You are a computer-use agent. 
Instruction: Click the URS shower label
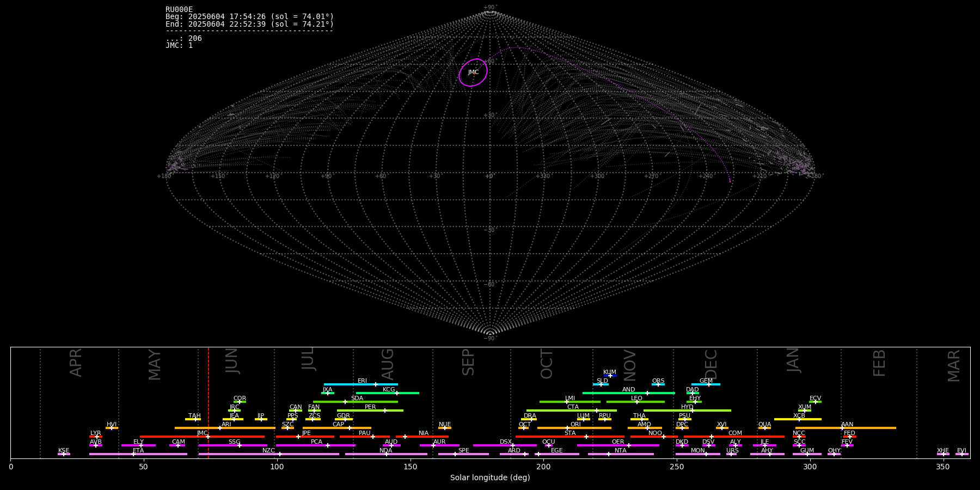click(x=732, y=451)
